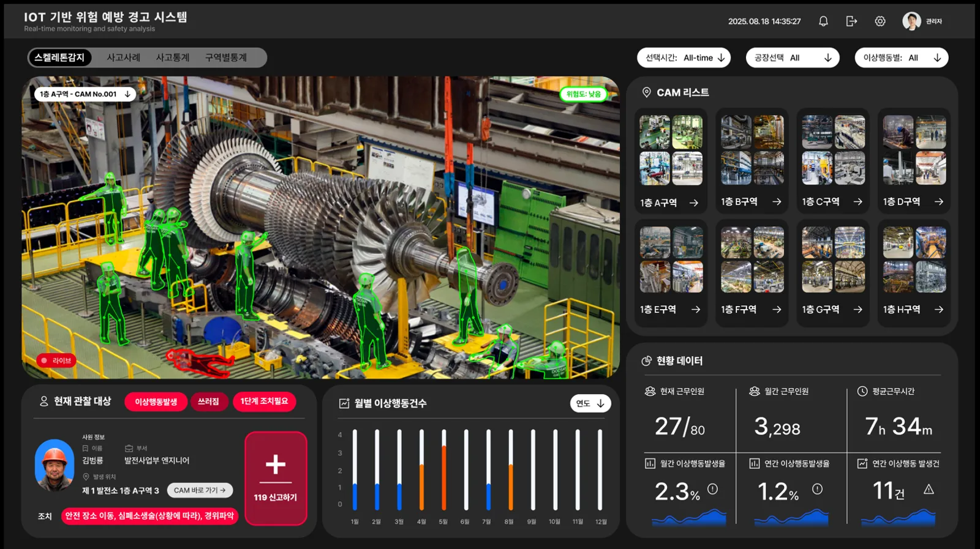Viewport: 980px width, 549px height.
Task: Select the 구역별통계 tab
Action: [x=226, y=58]
